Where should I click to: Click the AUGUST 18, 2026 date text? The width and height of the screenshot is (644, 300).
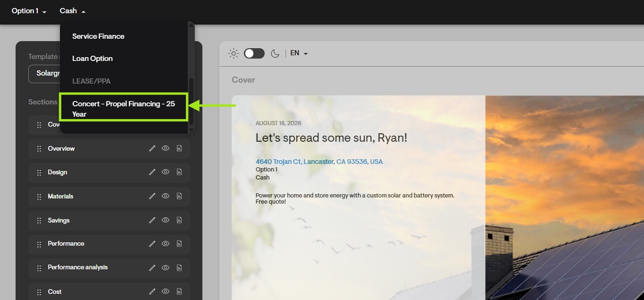pyautogui.click(x=278, y=123)
